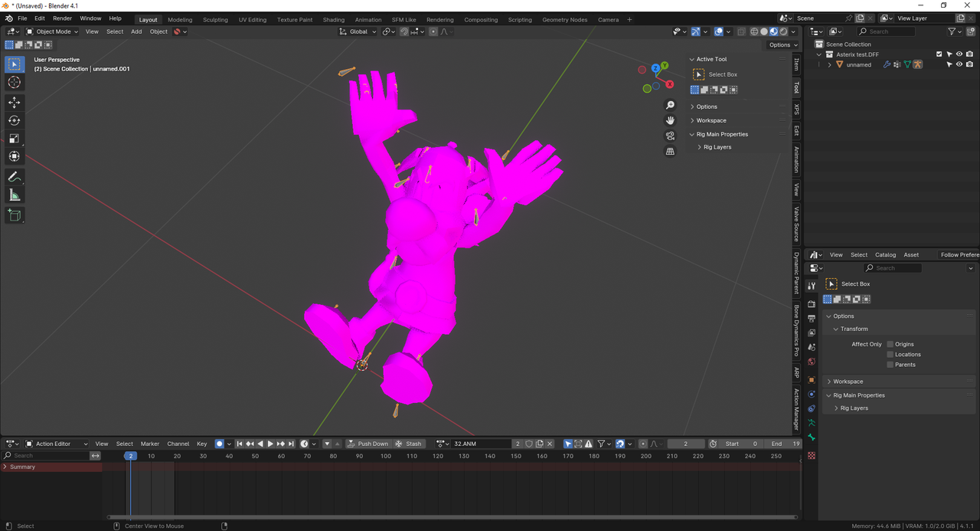The image size is (980, 531).
Task: Click the Push Down button
Action: coord(367,444)
